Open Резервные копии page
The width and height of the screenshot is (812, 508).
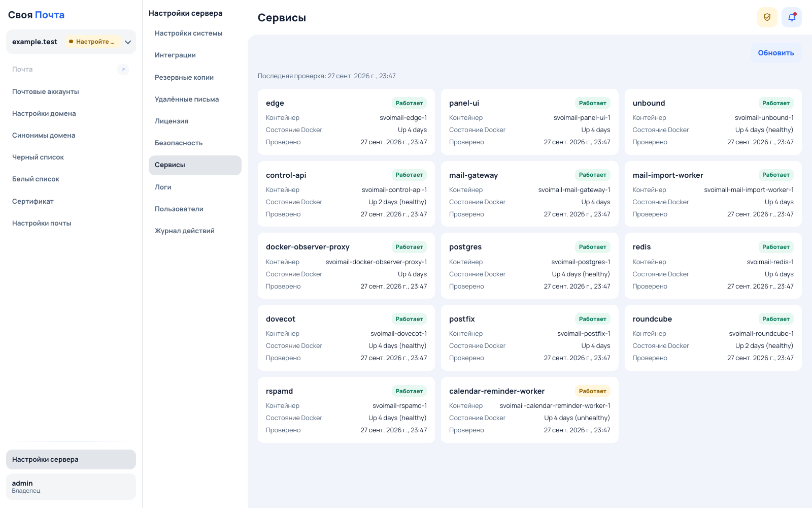(x=195, y=78)
